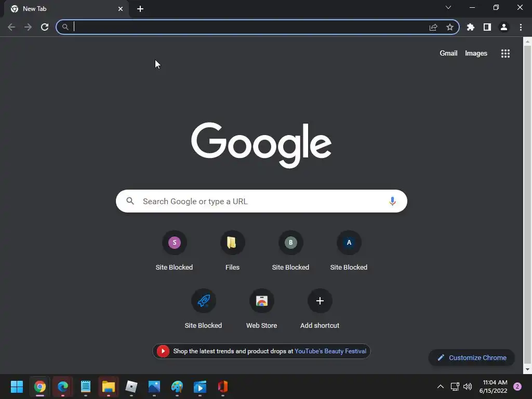This screenshot has width=532, height=399.
Task: Open File Explorer from the taskbar
Action: click(x=109, y=387)
